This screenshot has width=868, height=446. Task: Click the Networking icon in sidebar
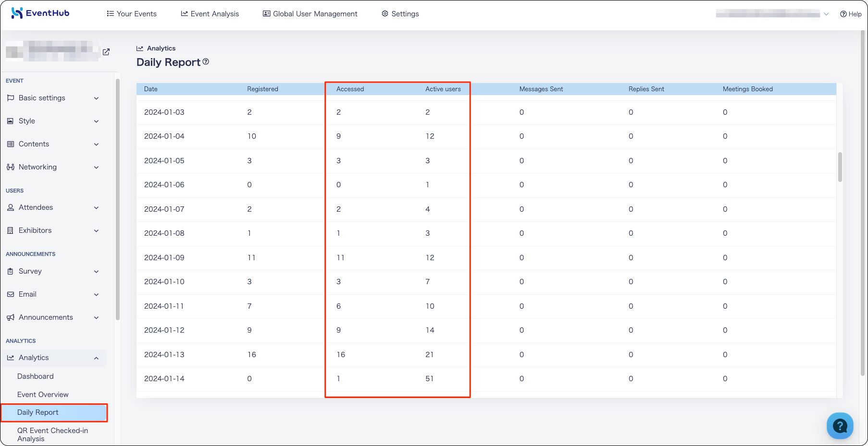[11, 167]
